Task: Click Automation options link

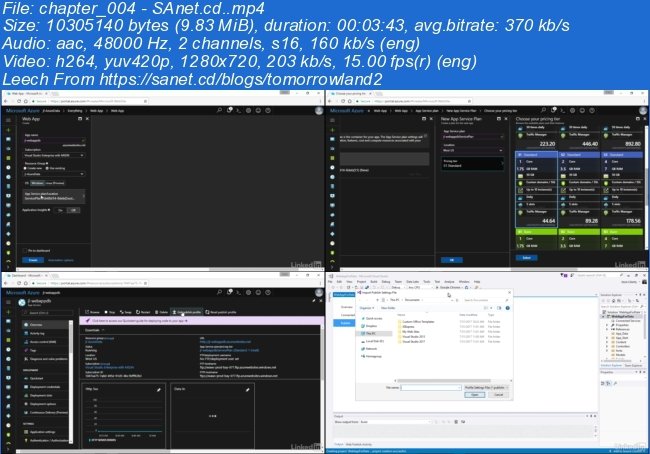Action: [61, 260]
